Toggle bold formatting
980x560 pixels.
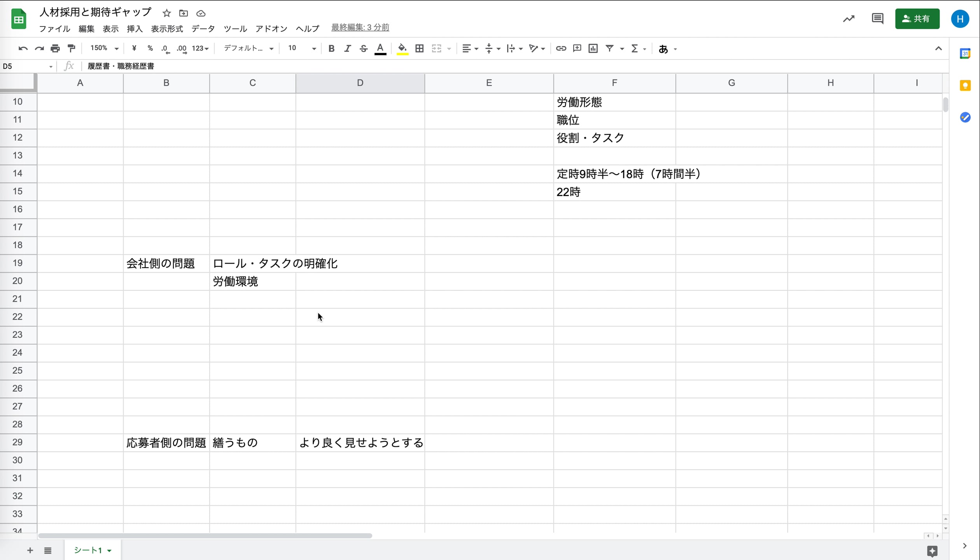point(331,48)
